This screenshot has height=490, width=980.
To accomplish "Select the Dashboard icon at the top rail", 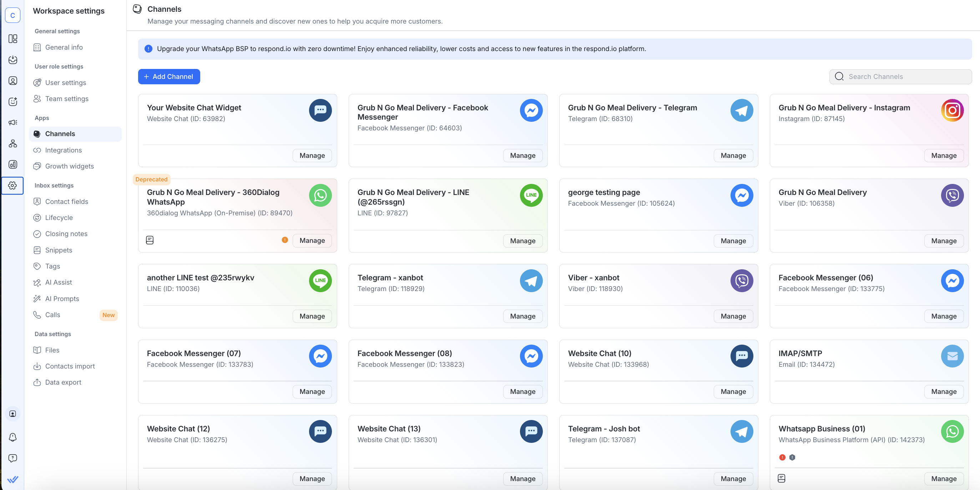I will click(12, 39).
